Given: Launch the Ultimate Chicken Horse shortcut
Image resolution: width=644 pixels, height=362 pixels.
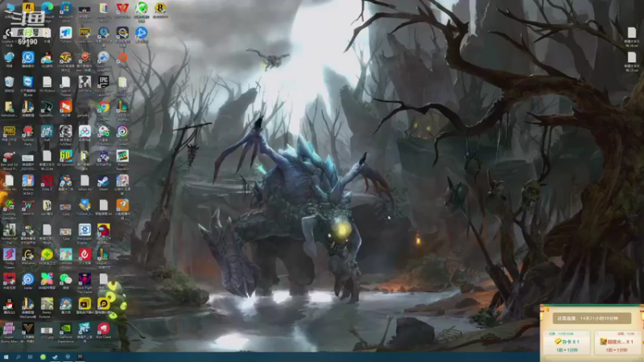Looking at the screenshot, I should pyautogui.click(x=66, y=254).
